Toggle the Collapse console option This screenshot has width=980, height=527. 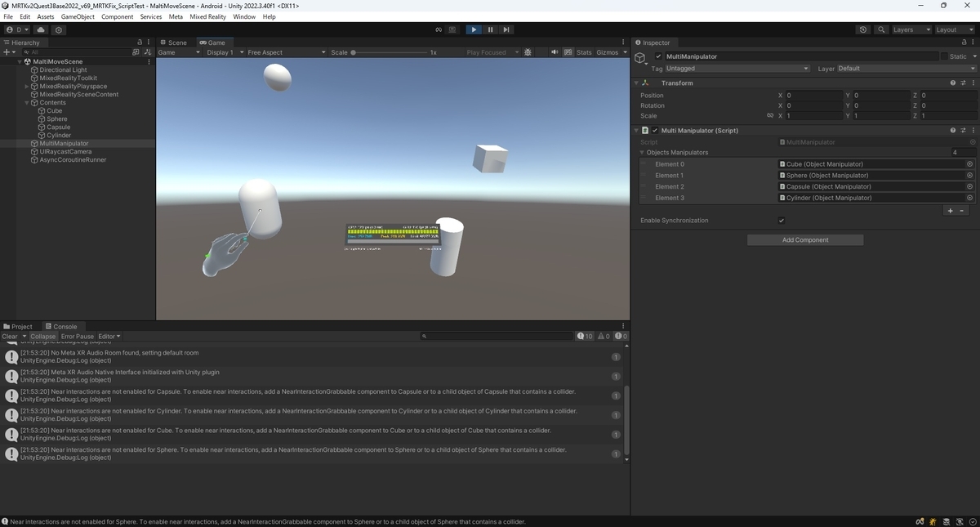tap(43, 337)
